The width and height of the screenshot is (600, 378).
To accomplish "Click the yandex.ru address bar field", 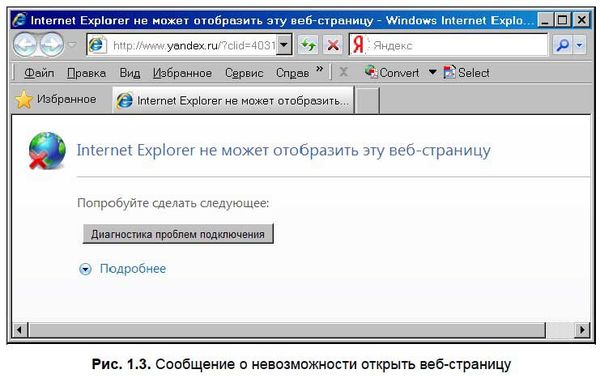I will [189, 45].
